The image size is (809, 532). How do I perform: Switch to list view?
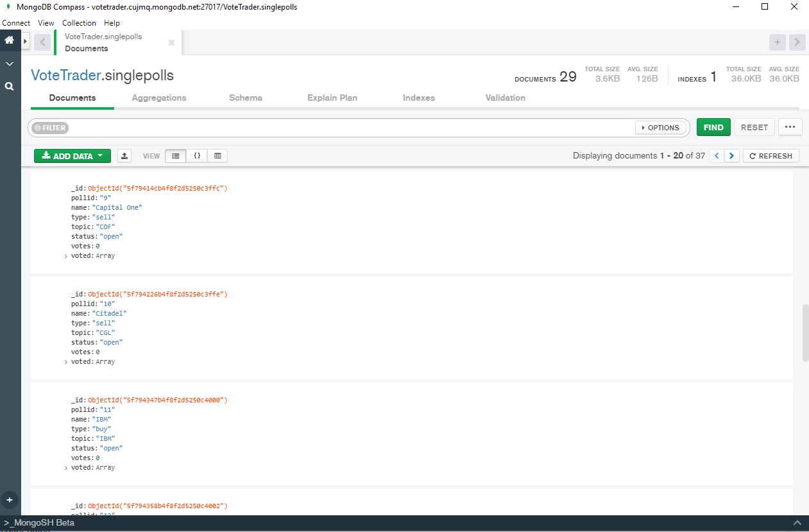pos(176,156)
